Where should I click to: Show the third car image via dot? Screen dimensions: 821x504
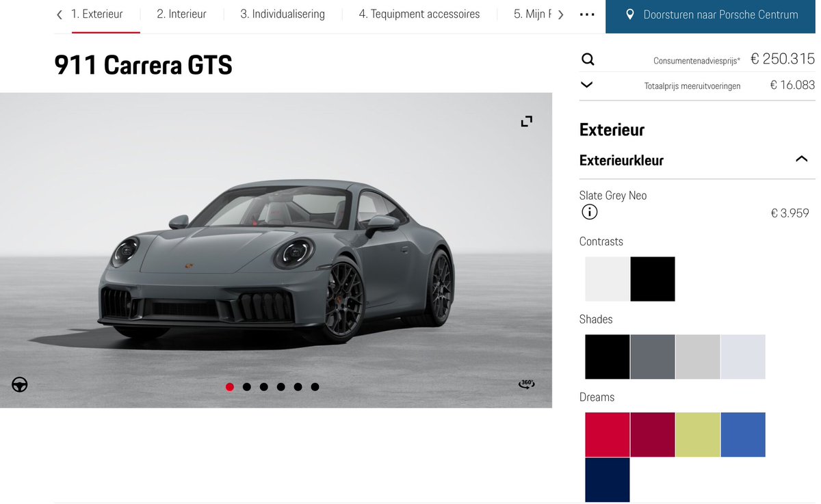pyautogui.click(x=264, y=387)
